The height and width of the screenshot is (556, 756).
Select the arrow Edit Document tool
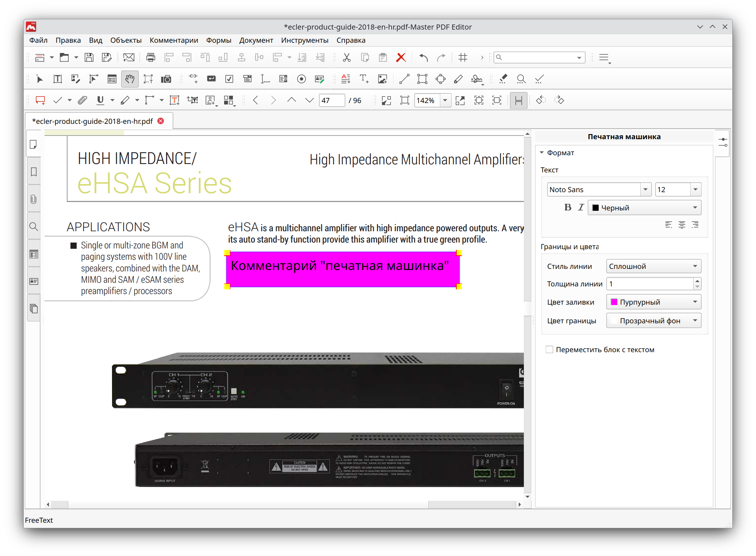coord(40,79)
